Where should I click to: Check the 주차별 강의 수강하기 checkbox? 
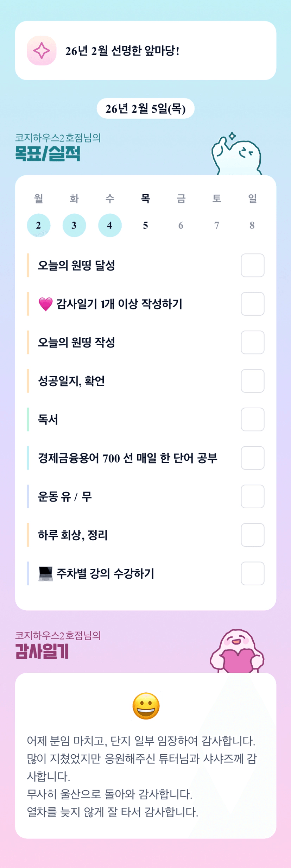point(252,573)
